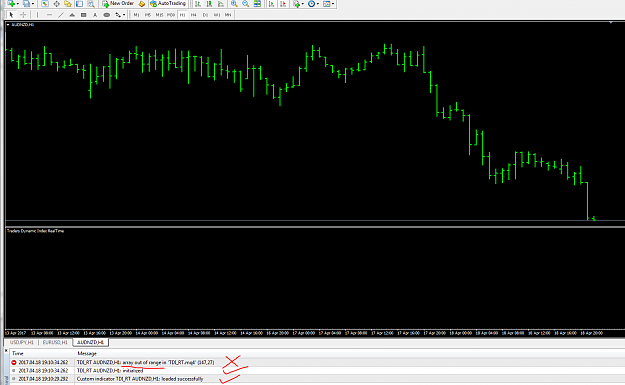
Task: Select the Trendline drawing tool
Action: pyautogui.click(x=61, y=15)
